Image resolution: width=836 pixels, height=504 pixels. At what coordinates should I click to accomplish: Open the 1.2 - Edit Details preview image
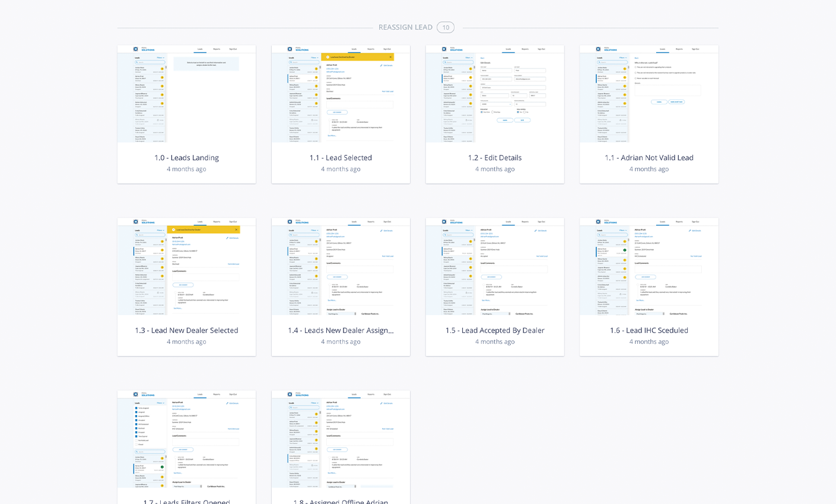pos(495,94)
